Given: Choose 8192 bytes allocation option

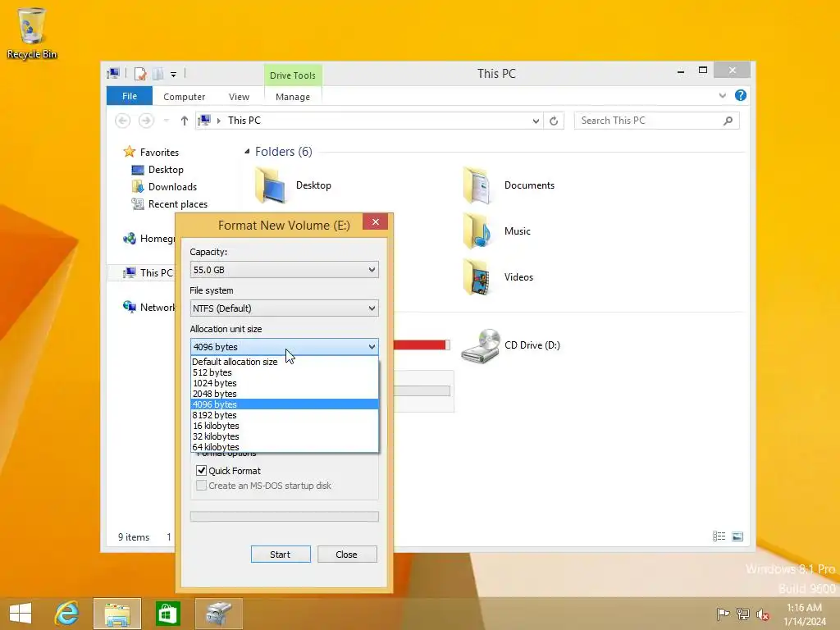Looking at the screenshot, I should [285, 415].
